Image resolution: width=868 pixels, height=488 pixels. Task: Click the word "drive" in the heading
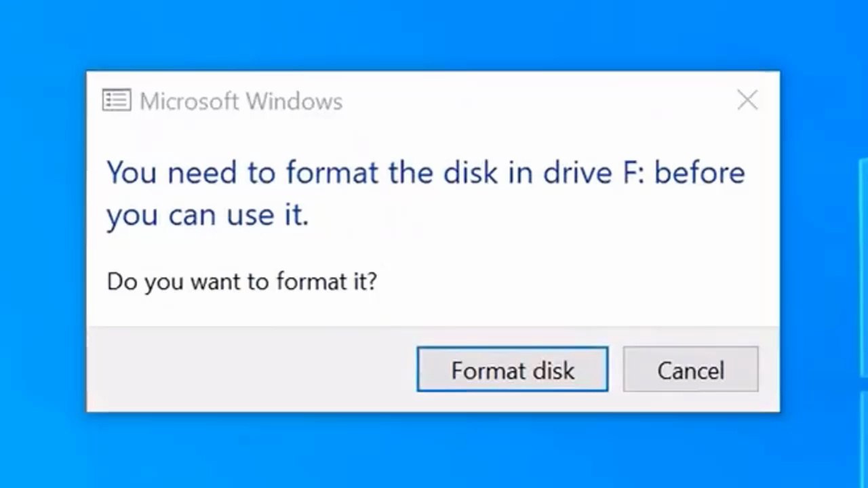[576, 174]
